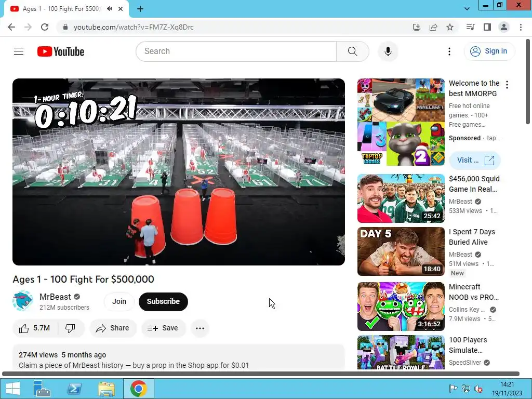Click the vertical page scrollbar thumb
This screenshot has height=399, width=532.
click(528, 82)
